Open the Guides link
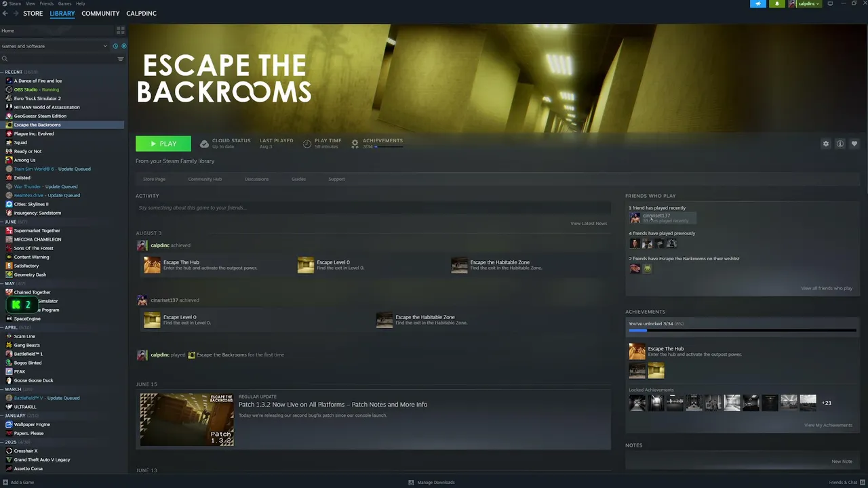The width and height of the screenshot is (868, 488). (298, 179)
